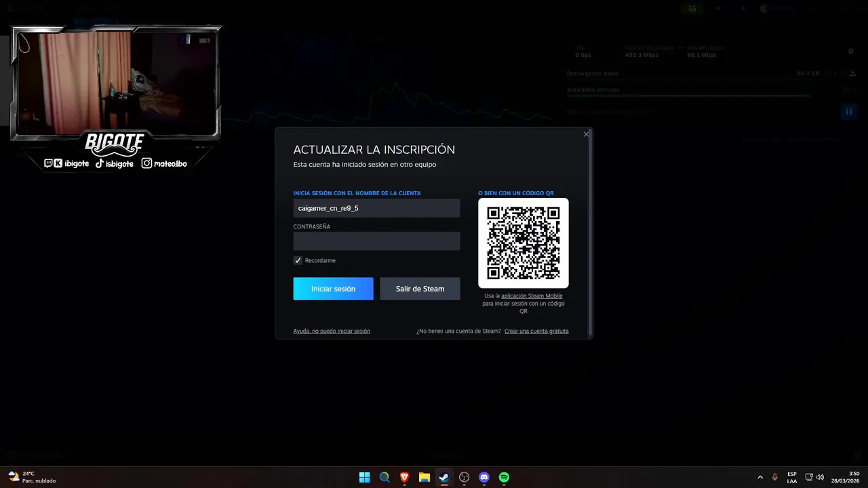Image resolution: width=868 pixels, height=488 pixels.
Task: Click the network tray icon
Action: click(x=809, y=477)
